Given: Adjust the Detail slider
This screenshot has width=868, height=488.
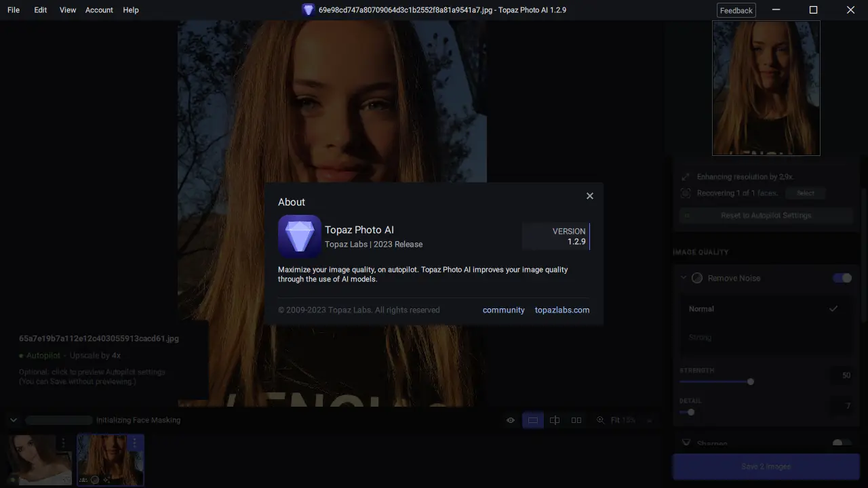Looking at the screenshot, I should click(691, 412).
